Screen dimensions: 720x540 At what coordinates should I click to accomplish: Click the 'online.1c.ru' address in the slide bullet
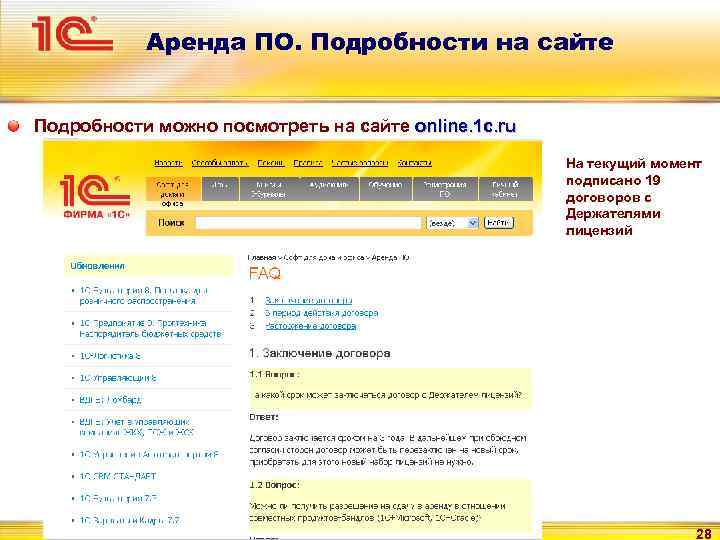pos(465,126)
